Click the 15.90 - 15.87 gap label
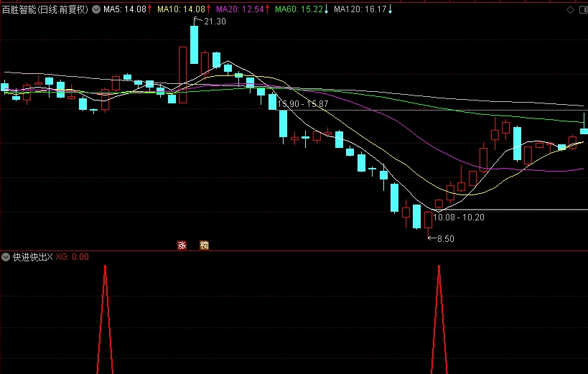This screenshot has width=588, height=374. pyautogui.click(x=303, y=104)
